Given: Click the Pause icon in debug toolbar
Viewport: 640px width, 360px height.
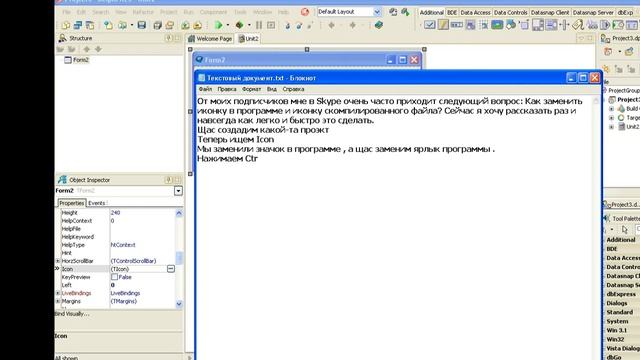Looking at the screenshot, I should tap(259, 25).
